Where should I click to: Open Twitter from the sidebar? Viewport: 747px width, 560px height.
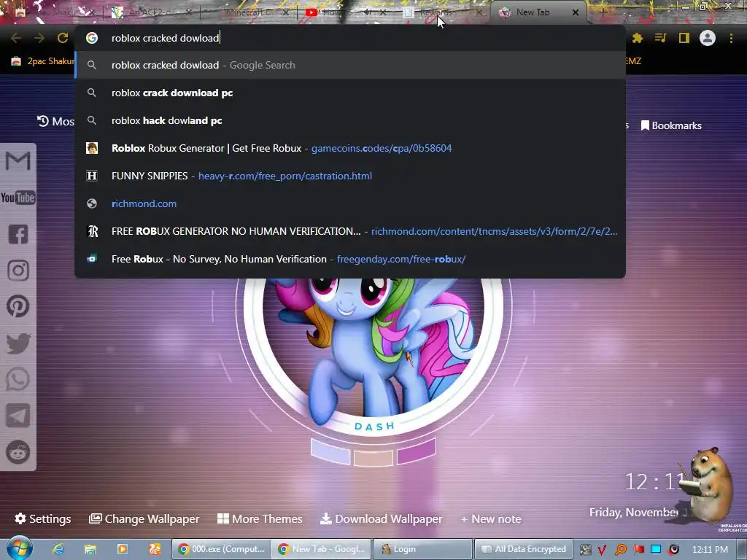(x=18, y=343)
